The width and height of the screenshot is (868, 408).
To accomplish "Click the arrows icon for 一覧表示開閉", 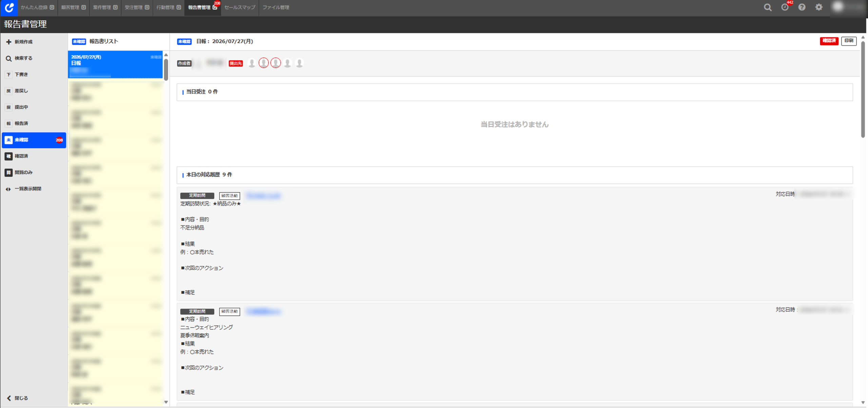I will [x=8, y=189].
